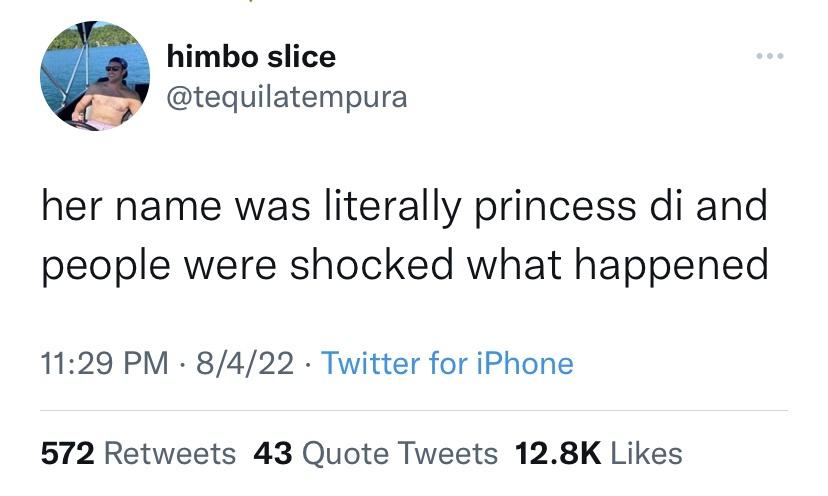Click the second line 'people were shocked what happened'
The height and width of the screenshot is (496, 828).
pos(404,265)
